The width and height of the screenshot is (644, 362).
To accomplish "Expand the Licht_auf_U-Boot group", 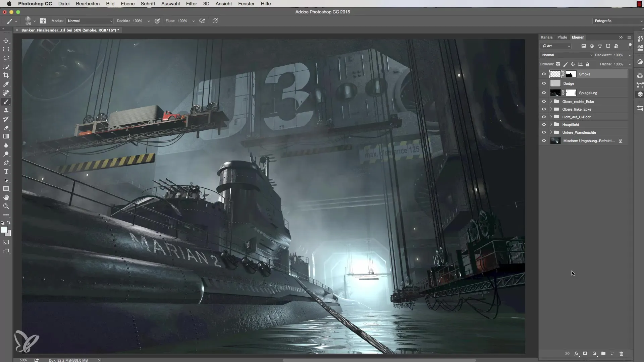I will [x=551, y=117].
